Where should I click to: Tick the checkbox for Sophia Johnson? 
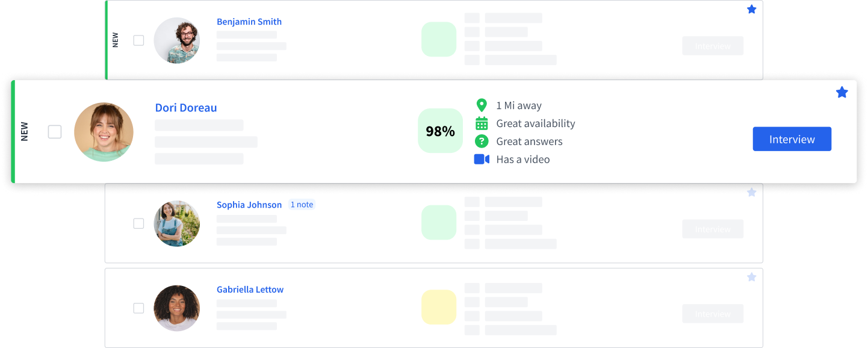click(x=138, y=223)
